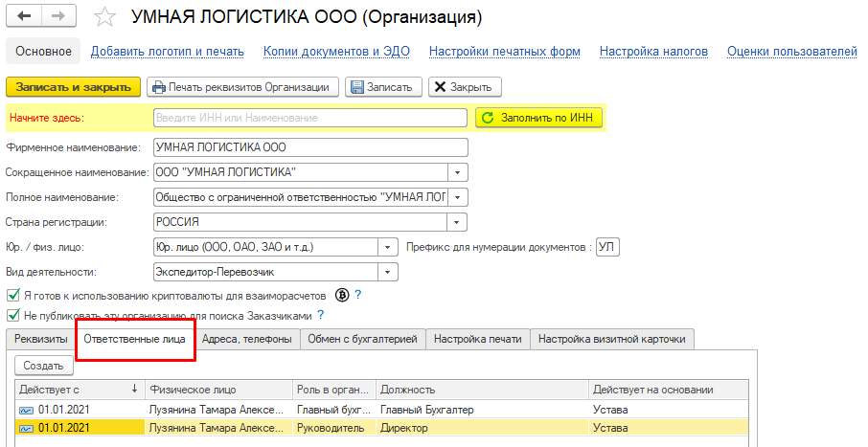Click Должность column header
Viewport: 868px width, 447px height.
coord(482,390)
